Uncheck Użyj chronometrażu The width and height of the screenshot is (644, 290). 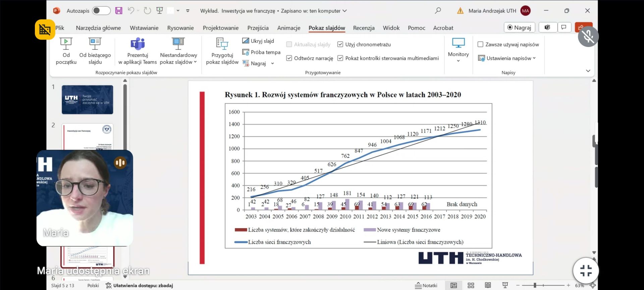click(x=340, y=44)
